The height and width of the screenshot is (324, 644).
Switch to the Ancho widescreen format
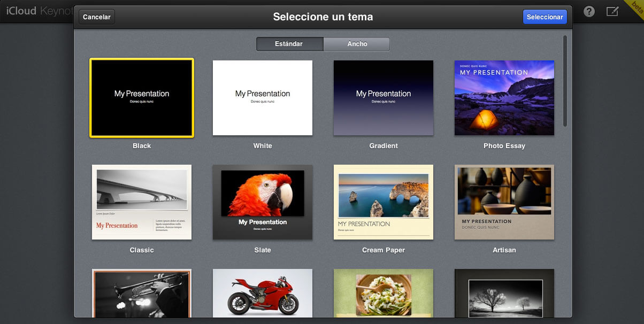point(357,44)
